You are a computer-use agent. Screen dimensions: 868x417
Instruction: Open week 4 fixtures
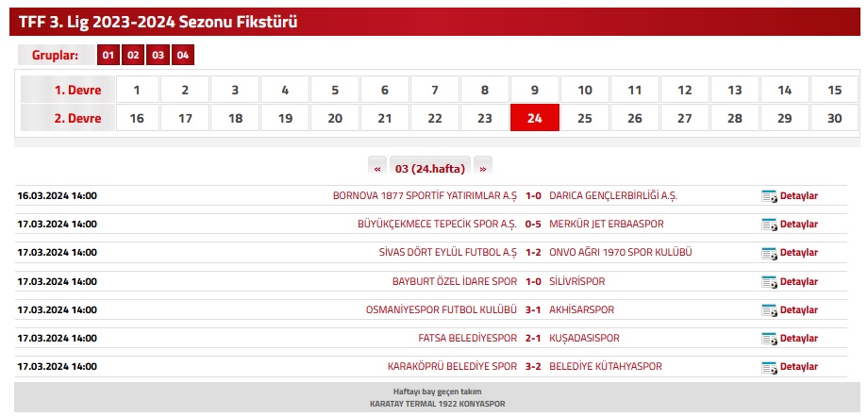285,90
